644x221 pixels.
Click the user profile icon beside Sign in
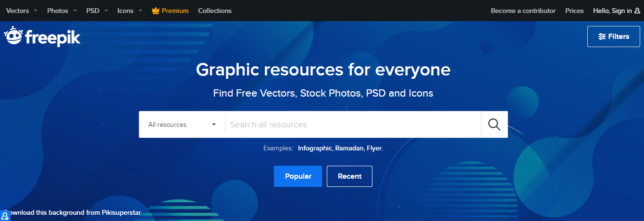pos(637,11)
